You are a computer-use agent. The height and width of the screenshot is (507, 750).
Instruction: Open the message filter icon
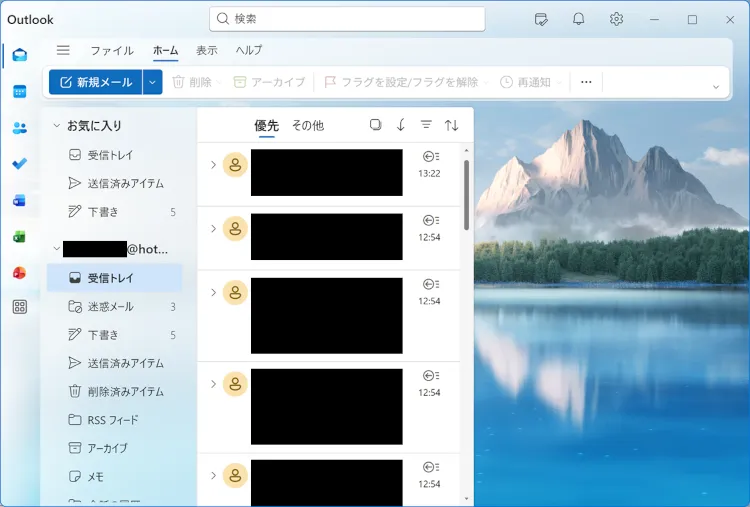tap(426, 125)
